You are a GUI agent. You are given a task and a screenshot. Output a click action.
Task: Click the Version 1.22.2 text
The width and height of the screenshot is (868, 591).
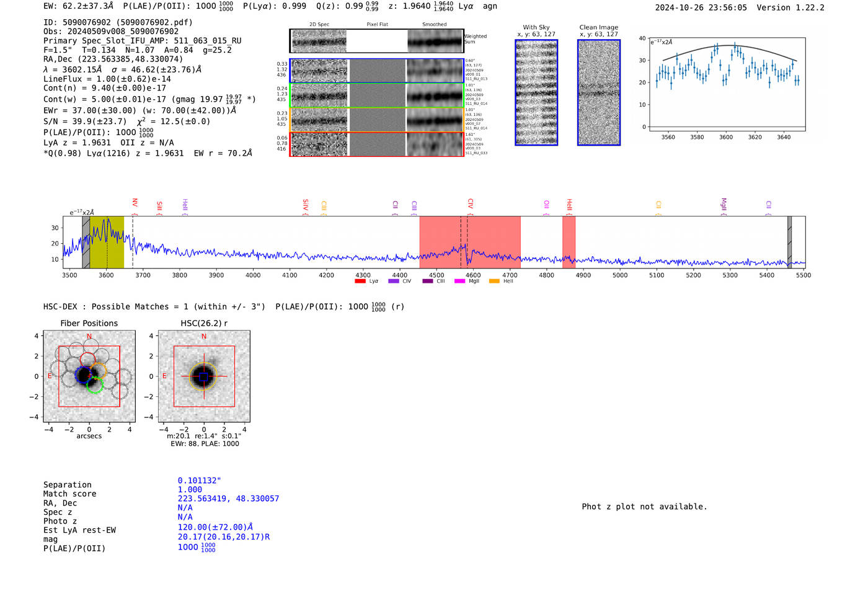point(790,8)
